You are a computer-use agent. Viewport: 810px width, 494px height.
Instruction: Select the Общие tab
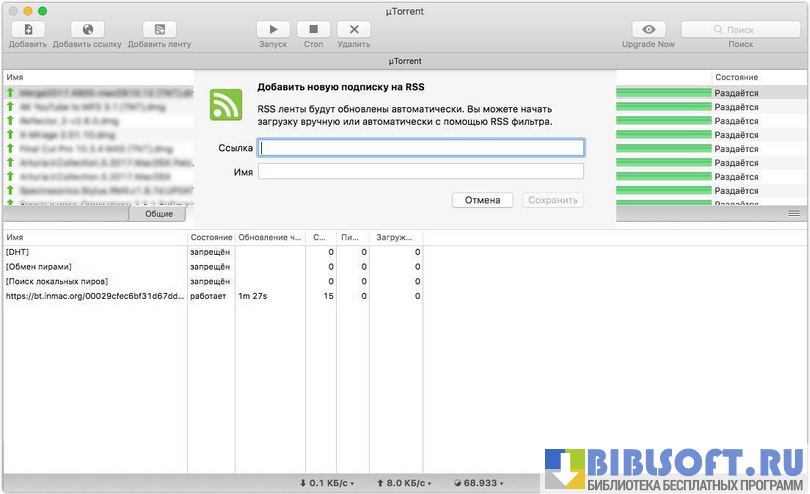point(158,214)
